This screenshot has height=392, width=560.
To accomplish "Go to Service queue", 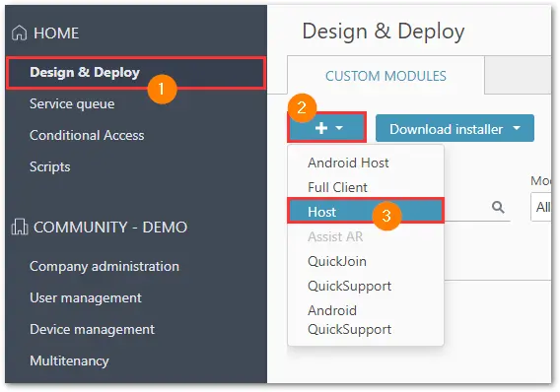I will [72, 103].
